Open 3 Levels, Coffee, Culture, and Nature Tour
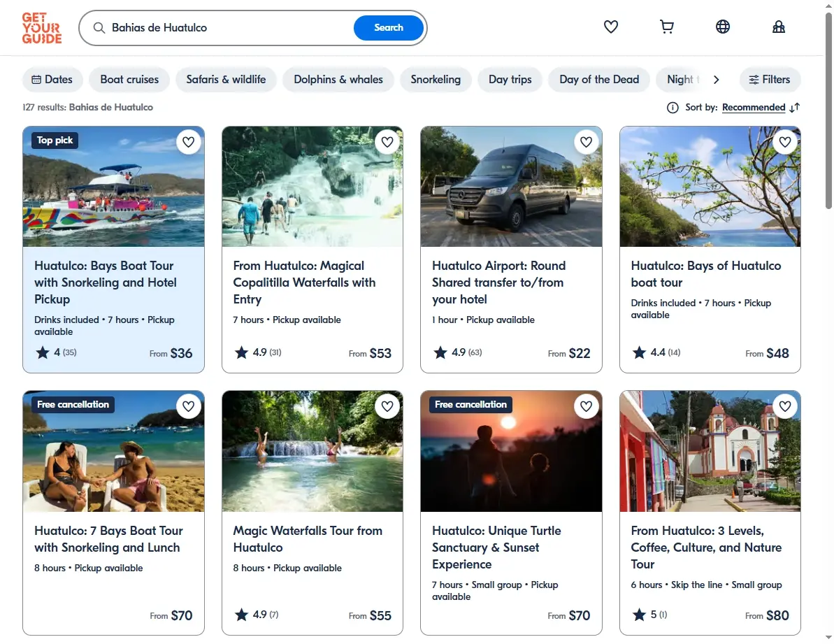This screenshot has height=644, width=834. click(706, 548)
